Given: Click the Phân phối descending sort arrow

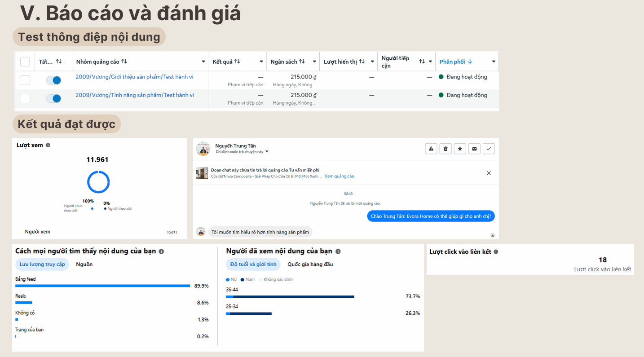Looking at the screenshot, I should click(470, 62).
